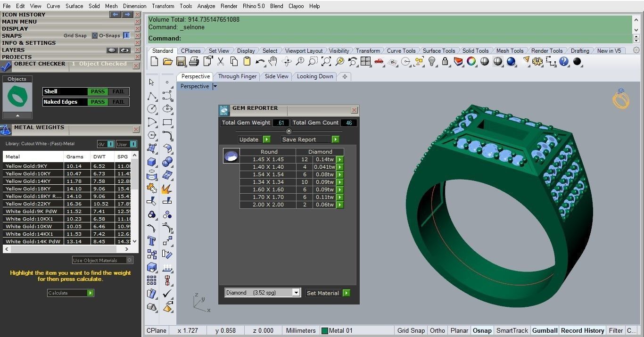Viewport: 644px width, 337px height.
Task: Switch to the Through Finger viewport tab
Action: pyautogui.click(x=237, y=76)
